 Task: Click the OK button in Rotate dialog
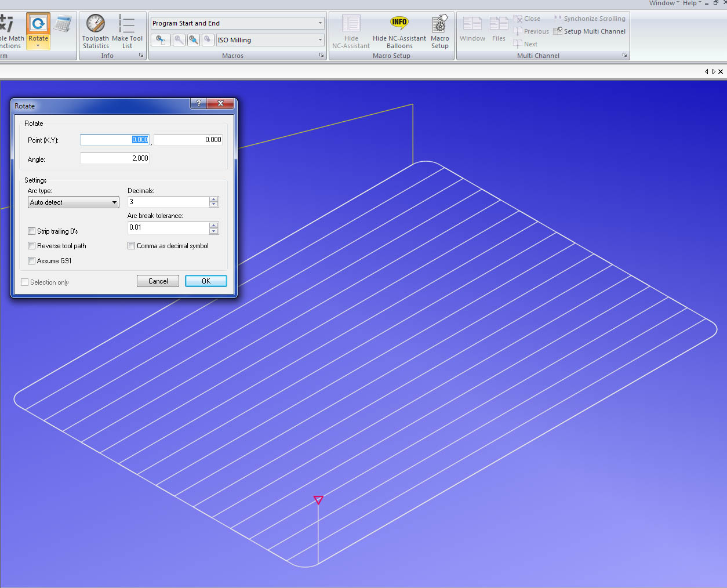tap(206, 281)
